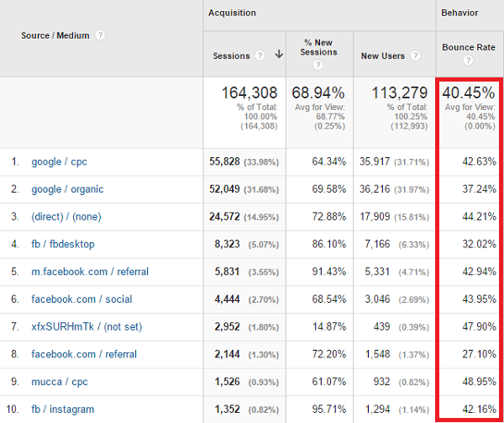Screen dimensions: 504x423
Task: Click the (direct) / (none) link
Action: (66, 216)
